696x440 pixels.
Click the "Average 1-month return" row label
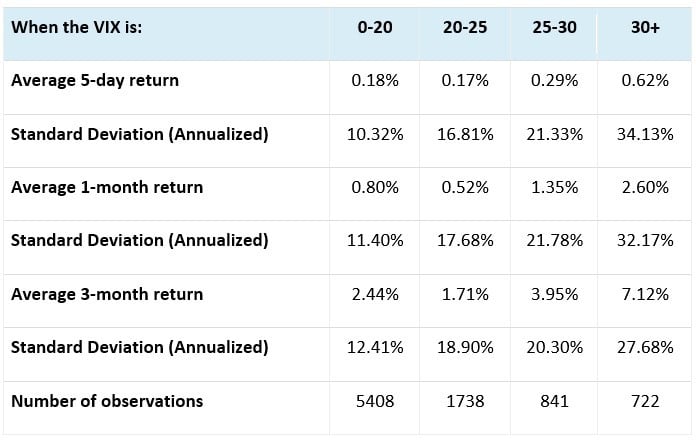coord(107,187)
